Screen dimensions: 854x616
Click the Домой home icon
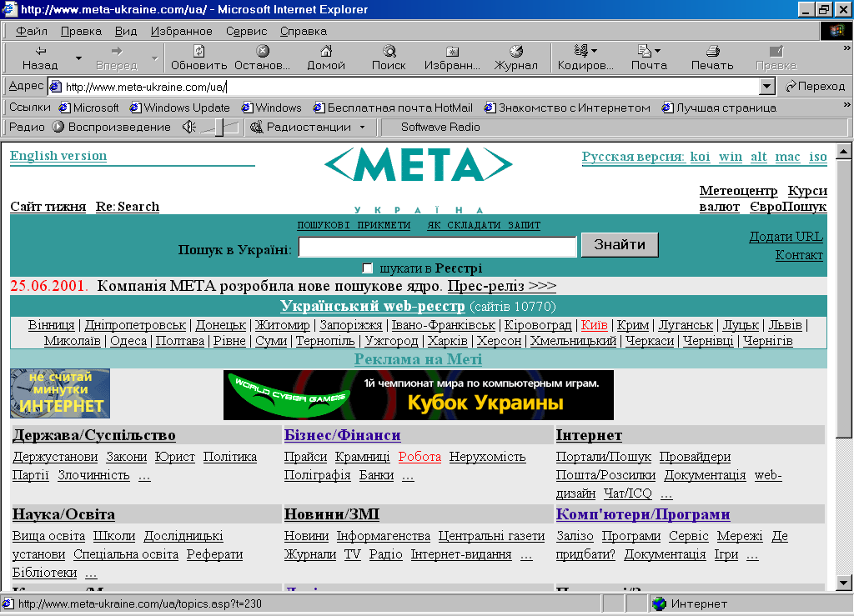(326, 51)
